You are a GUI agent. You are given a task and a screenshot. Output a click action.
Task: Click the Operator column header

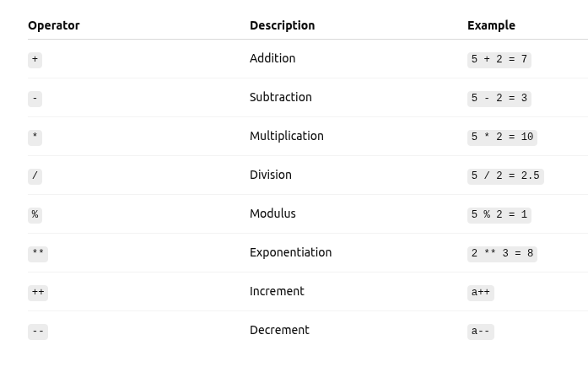[x=54, y=25]
